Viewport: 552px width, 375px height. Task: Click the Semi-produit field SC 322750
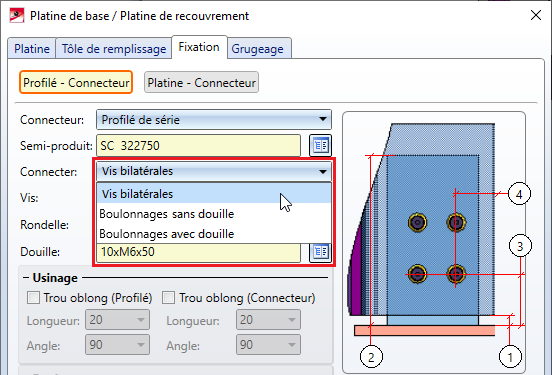coord(199,145)
